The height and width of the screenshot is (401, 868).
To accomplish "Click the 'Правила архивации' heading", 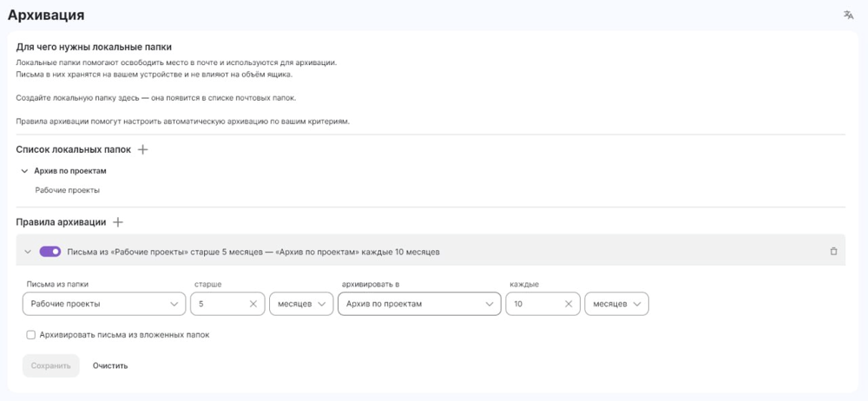I will point(61,222).
